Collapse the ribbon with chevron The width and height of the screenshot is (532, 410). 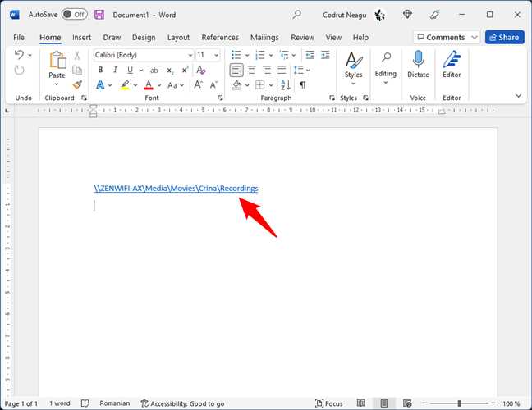[x=518, y=96]
